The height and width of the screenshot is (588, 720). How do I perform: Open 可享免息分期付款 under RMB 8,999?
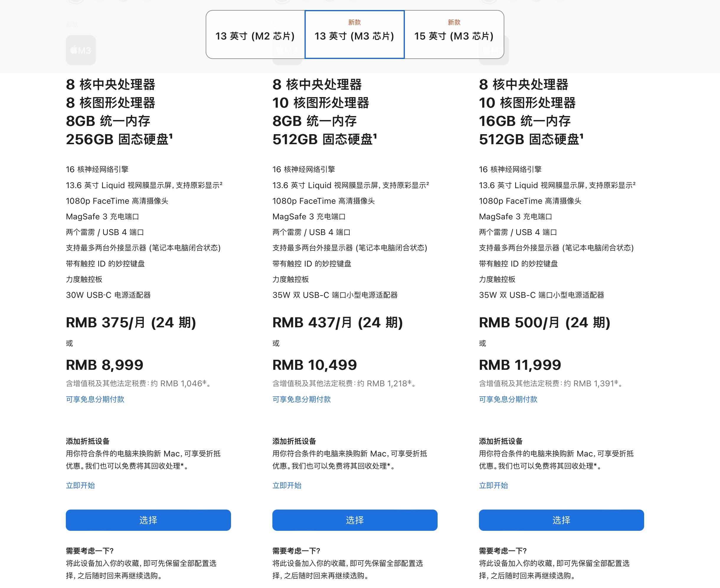coord(95,399)
